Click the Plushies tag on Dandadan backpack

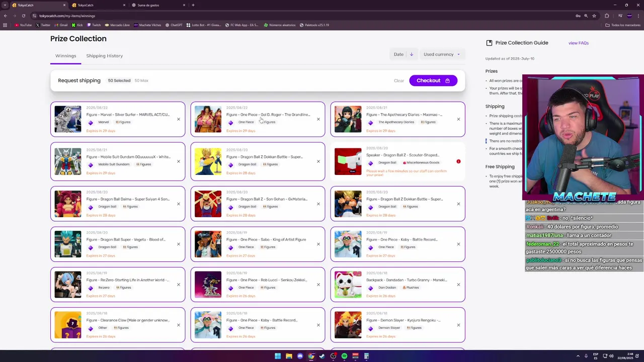click(x=411, y=288)
